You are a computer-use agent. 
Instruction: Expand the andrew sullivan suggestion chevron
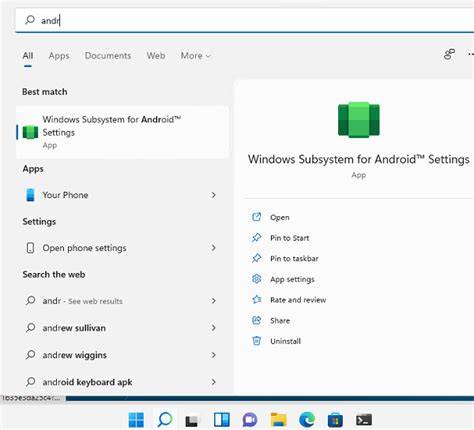click(x=214, y=328)
